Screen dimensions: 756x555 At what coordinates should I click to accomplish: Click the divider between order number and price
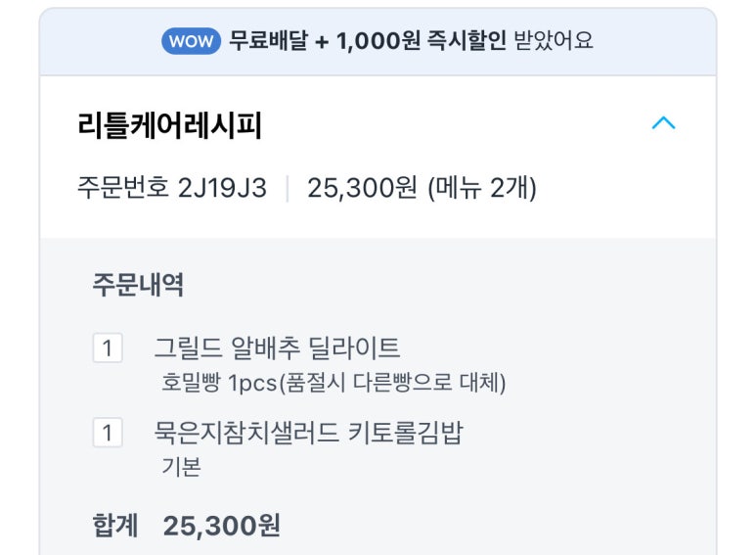(x=287, y=187)
